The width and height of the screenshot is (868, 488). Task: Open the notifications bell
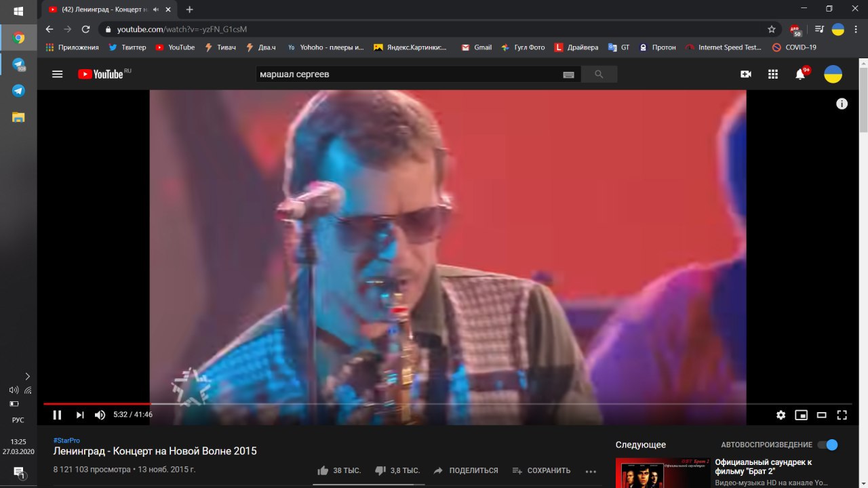tap(800, 75)
